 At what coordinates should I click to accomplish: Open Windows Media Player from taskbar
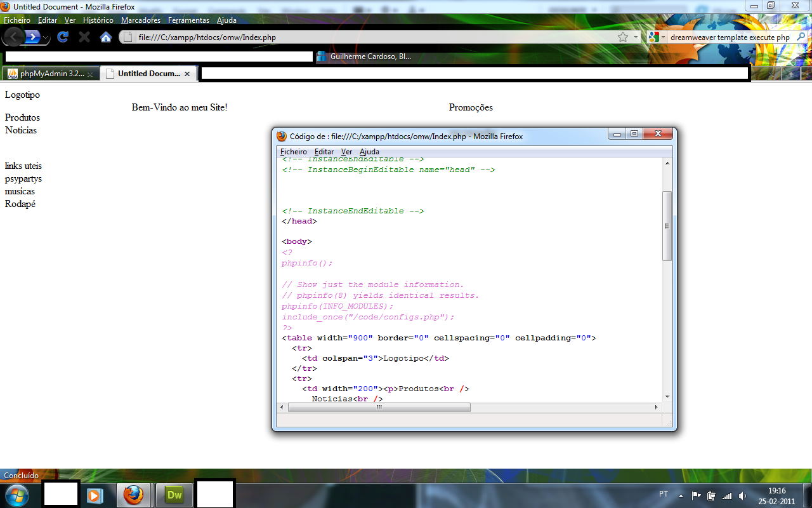click(x=95, y=495)
